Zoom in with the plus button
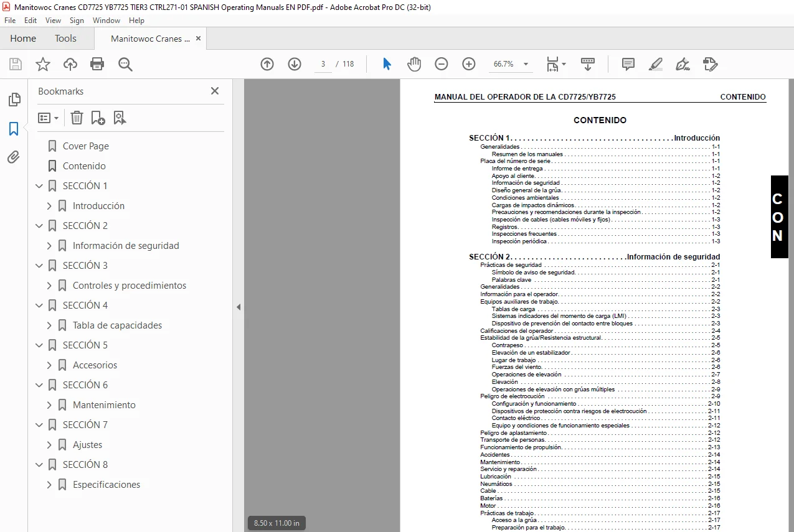This screenshot has height=532, width=794. [469, 64]
